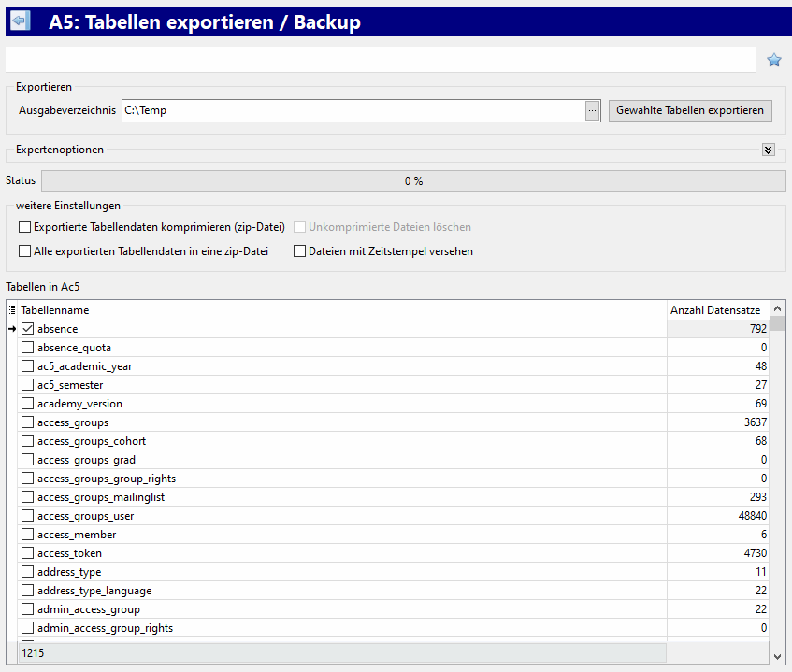Uncheck the absence table checkbox
The height and width of the screenshot is (672, 792).
pos(27,329)
